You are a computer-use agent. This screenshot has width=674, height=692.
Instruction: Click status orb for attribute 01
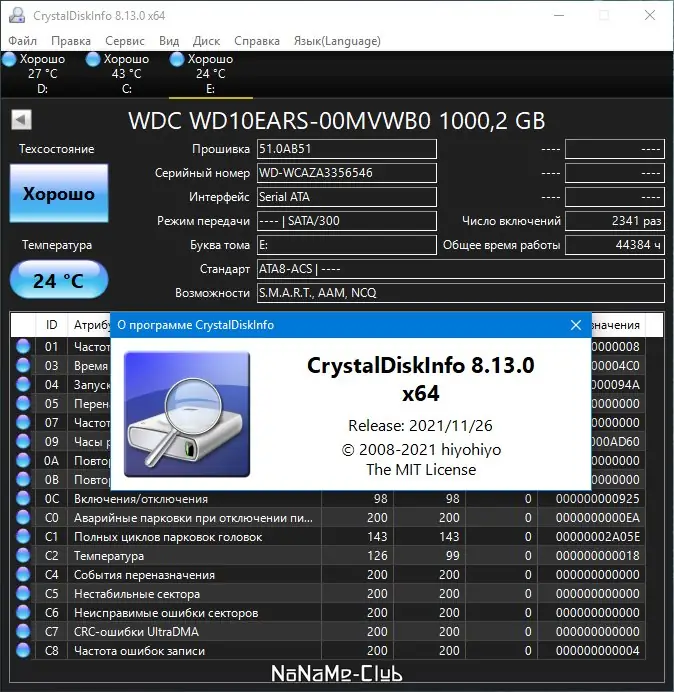pyautogui.click(x=23, y=346)
